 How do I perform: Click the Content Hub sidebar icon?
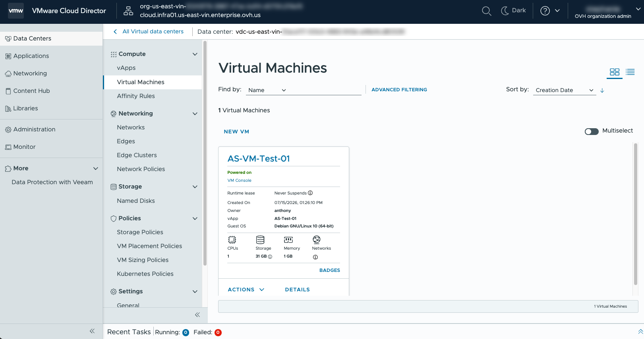point(8,91)
